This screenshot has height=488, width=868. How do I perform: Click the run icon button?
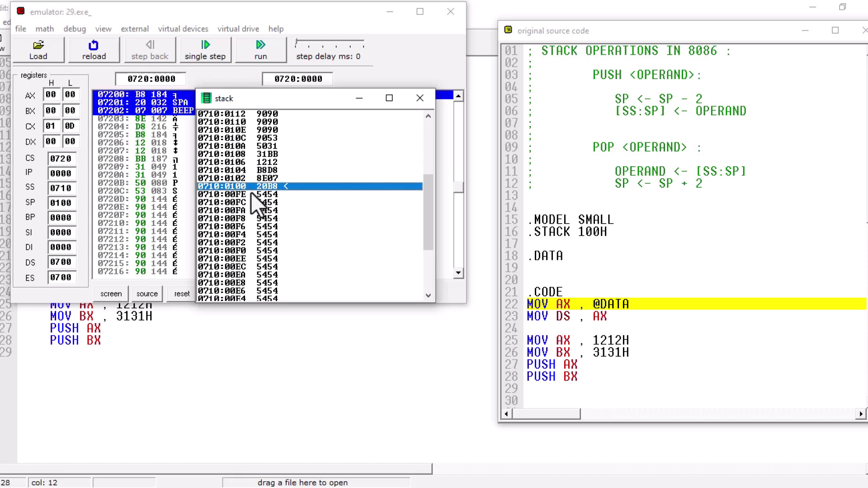[x=260, y=45]
